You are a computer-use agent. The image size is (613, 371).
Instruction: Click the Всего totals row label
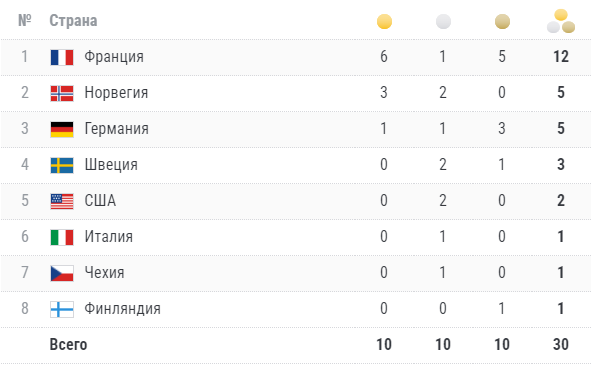click(68, 344)
